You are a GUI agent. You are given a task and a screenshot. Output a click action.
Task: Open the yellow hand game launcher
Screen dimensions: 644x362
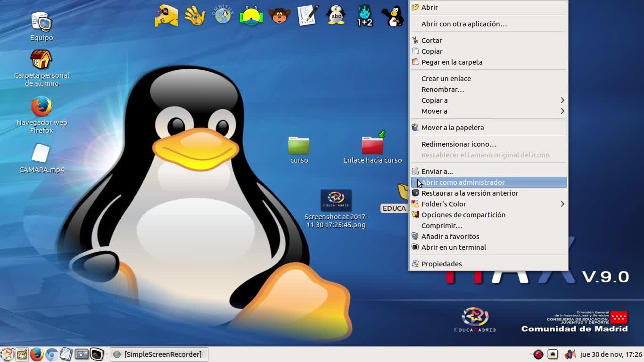(x=195, y=16)
